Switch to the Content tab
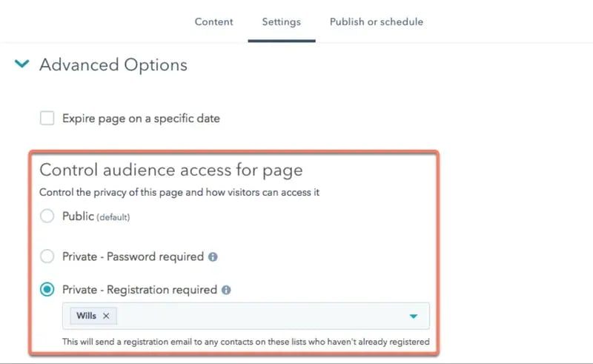The height and width of the screenshot is (364, 593). (213, 22)
